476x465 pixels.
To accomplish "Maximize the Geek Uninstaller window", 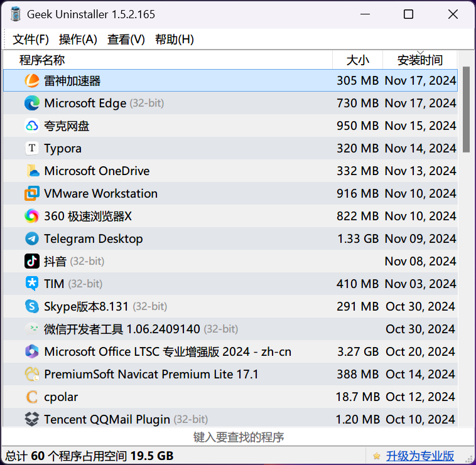I will tap(408, 14).
